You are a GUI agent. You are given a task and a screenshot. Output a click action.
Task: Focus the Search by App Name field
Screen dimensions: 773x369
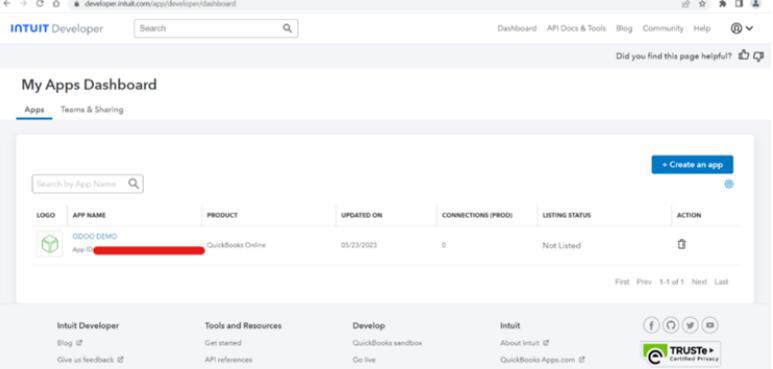[88, 184]
